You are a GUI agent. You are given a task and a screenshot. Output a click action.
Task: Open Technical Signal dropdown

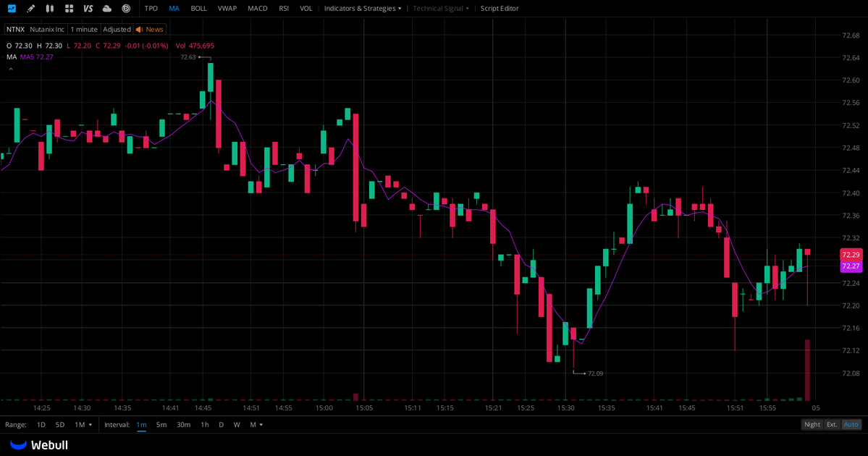[x=441, y=8]
